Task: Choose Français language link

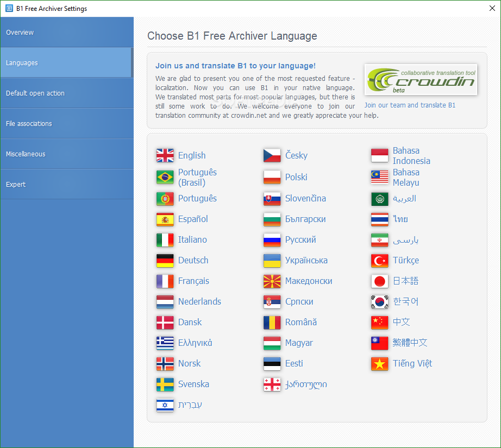Action: coord(193,281)
